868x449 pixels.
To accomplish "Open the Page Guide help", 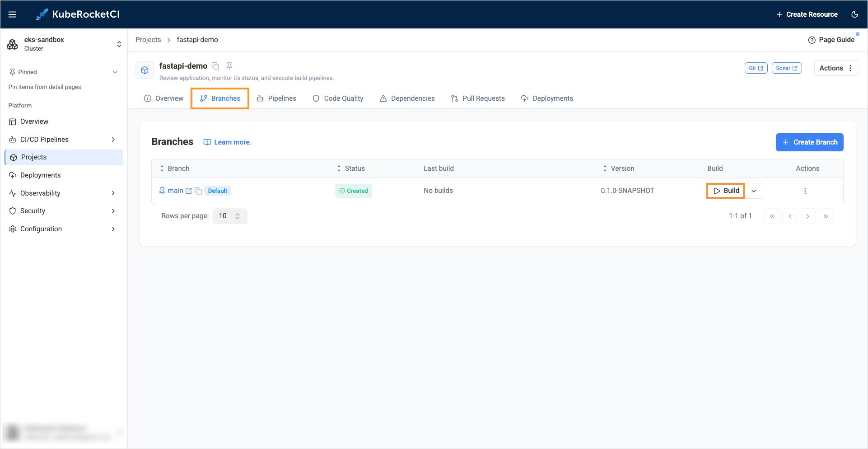I will [x=831, y=40].
